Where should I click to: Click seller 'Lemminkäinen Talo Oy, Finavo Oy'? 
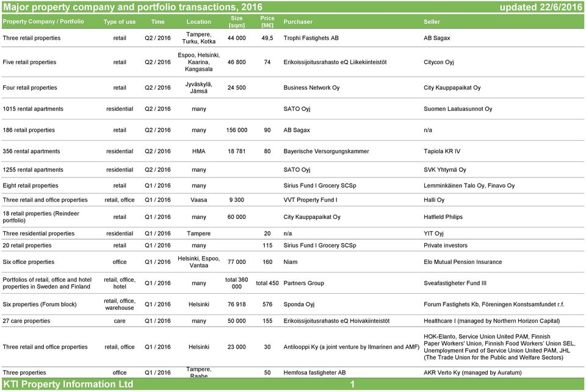click(x=469, y=185)
